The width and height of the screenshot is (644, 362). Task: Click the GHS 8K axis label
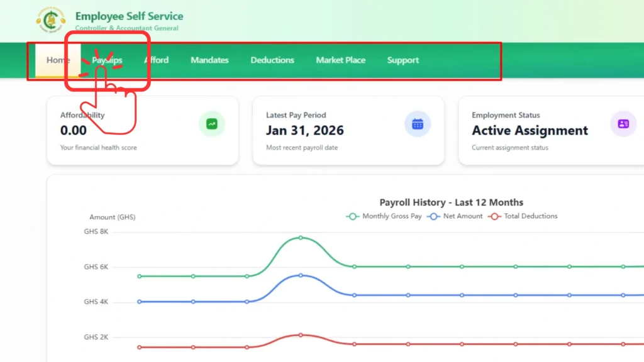coord(96,231)
